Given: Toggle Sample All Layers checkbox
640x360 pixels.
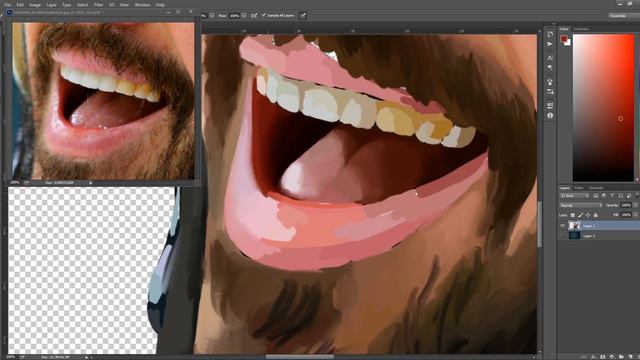Looking at the screenshot, I should [264, 15].
